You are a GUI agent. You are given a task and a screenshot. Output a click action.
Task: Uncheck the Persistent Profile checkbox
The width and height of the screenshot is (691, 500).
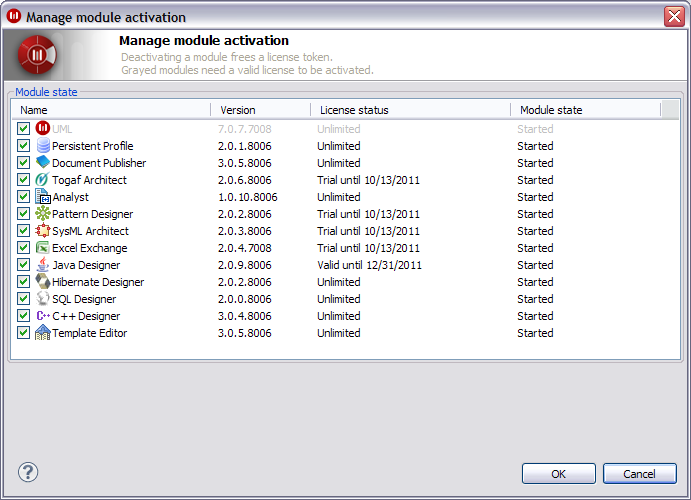pyautogui.click(x=23, y=145)
